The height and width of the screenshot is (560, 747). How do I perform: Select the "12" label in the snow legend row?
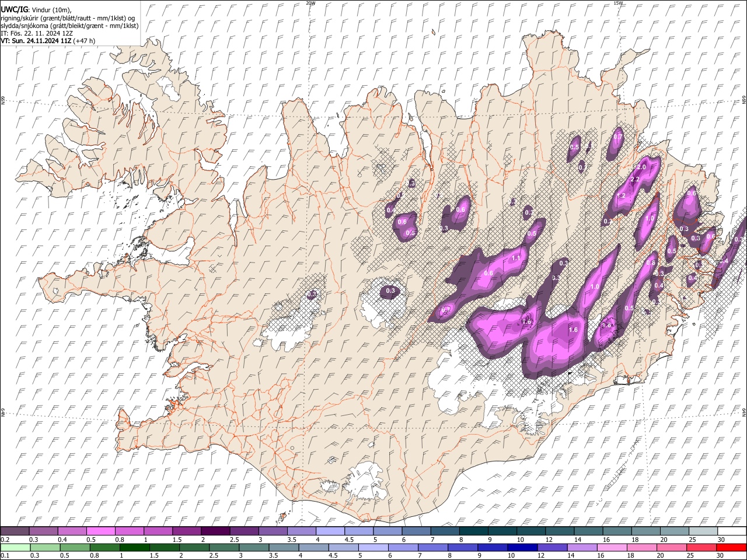[549, 540]
